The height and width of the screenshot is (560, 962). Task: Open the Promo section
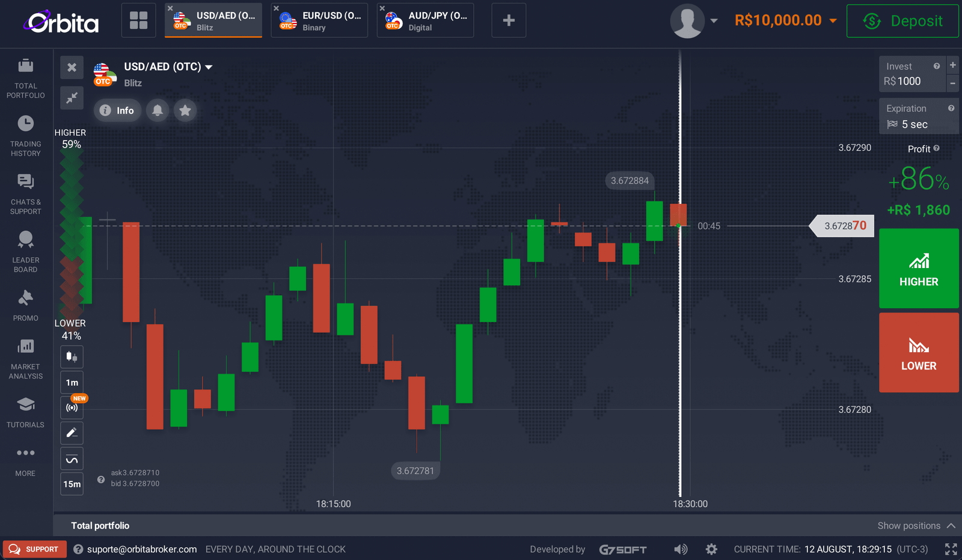[x=26, y=305]
